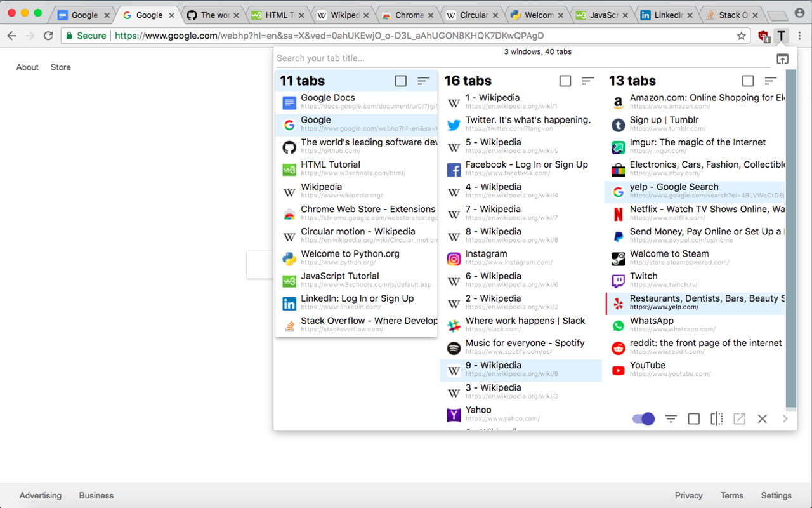Click the sort icon next to the 16 tabs header
Image resolution: width=812 pixels, height=508 pixels.
pyautogui.click(x=587, y=81)
